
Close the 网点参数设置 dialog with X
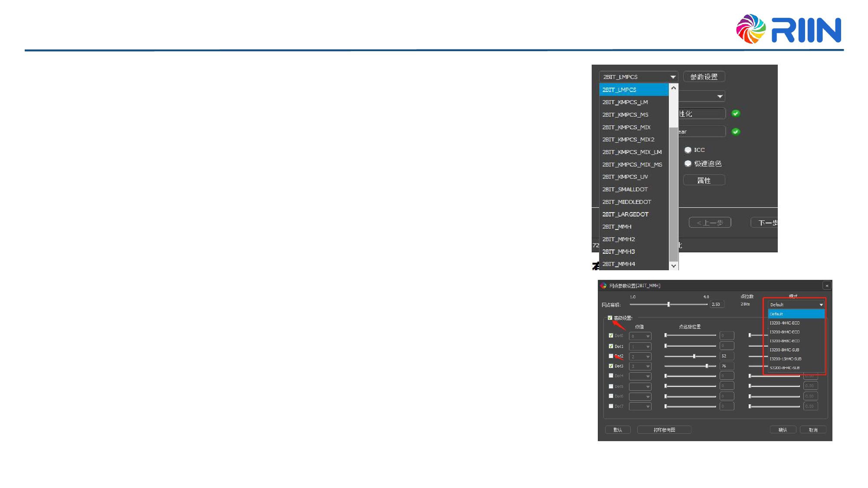(x=827, y=285)
